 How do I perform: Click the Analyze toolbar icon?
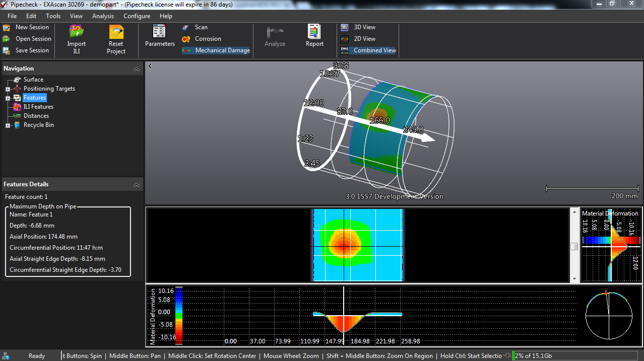click(275, 33)
